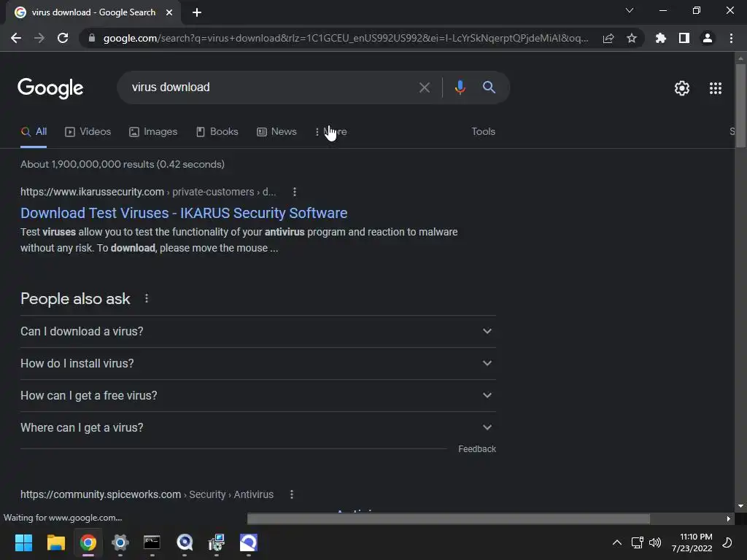
Task: Open a new browser tab
Action: point(197,12)
